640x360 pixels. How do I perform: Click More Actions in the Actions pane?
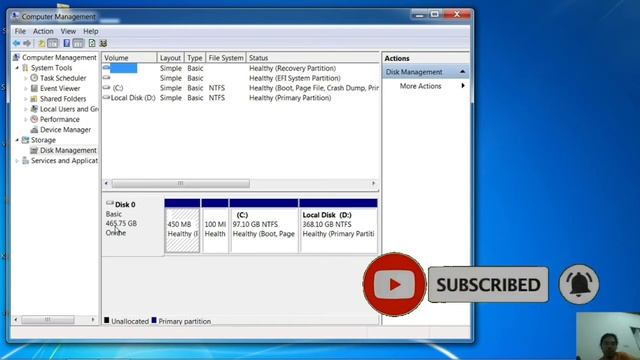coord(420,86)
